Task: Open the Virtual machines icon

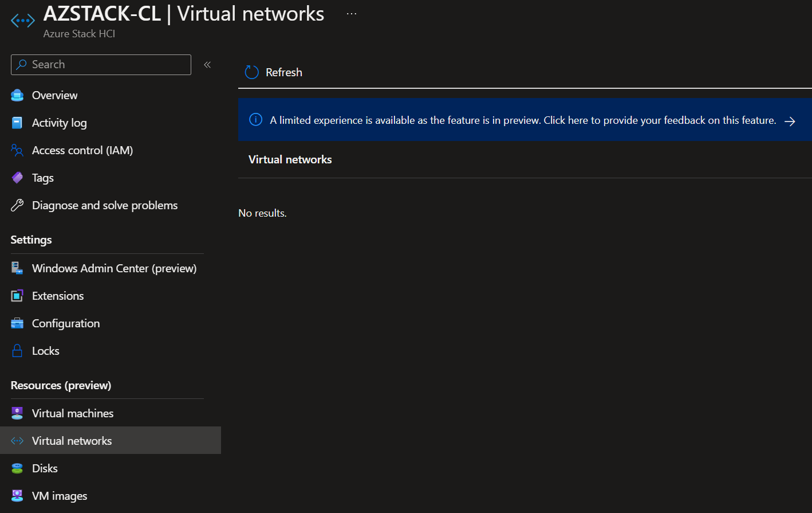Action: tap(17, 413)
